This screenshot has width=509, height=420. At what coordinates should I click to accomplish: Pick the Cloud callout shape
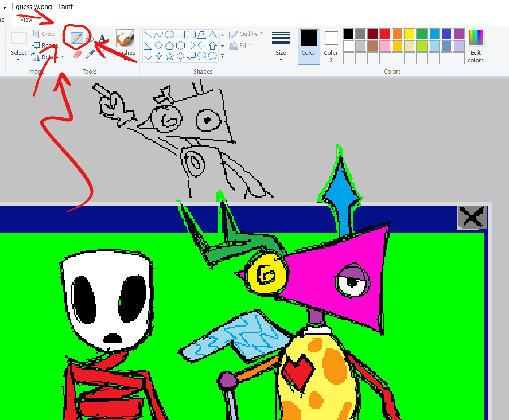pos(213,56)
